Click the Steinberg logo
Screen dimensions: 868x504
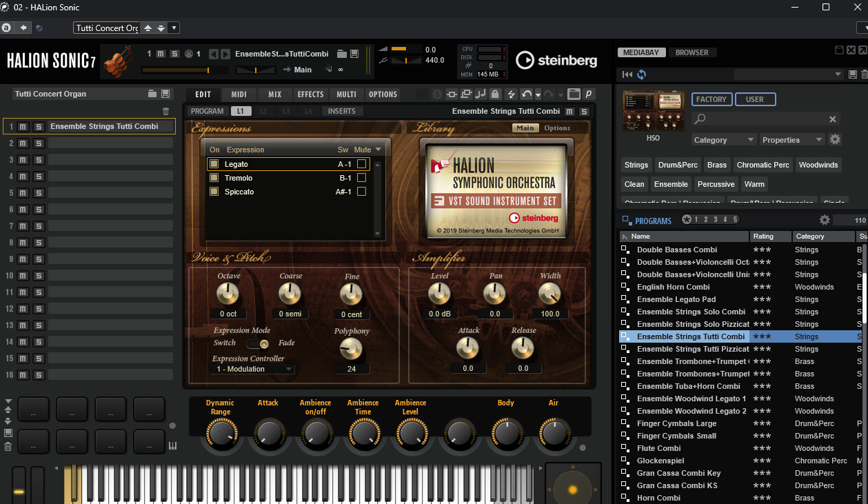556,61
